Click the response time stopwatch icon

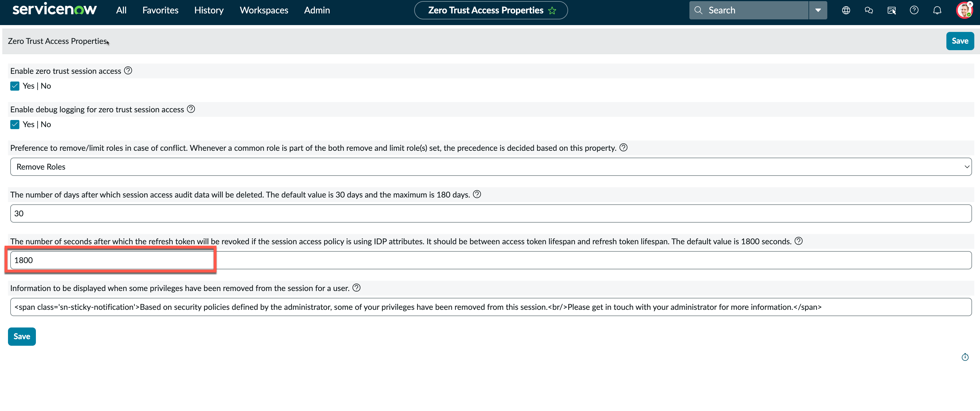pyautogui.click(x=965, y=357)
